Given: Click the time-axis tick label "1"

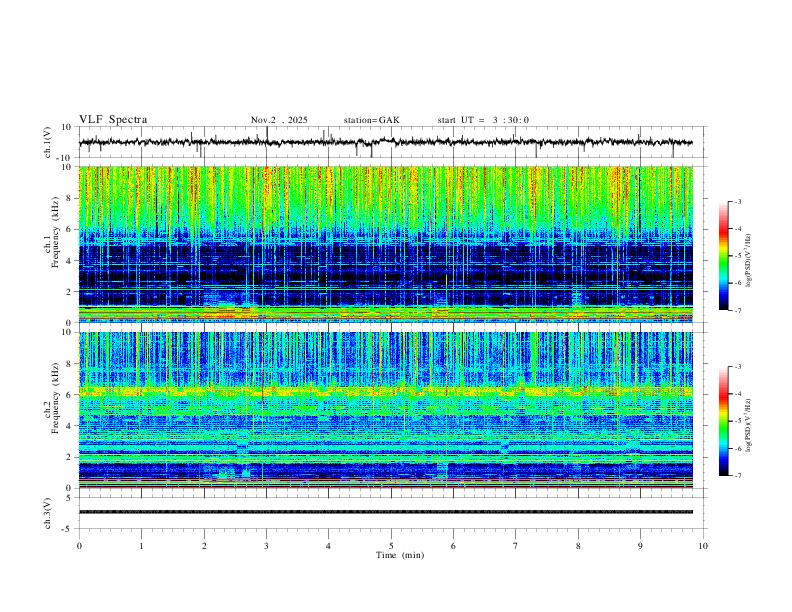Looking at the screenshot, I should coord(141,546).
